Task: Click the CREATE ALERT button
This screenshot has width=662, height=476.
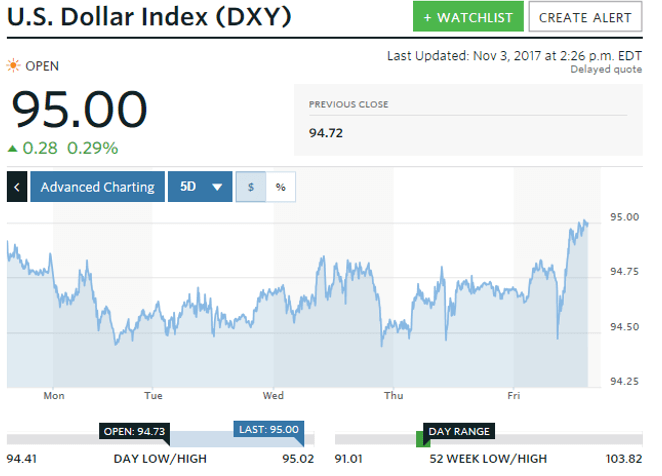Action: pos(585,17)
